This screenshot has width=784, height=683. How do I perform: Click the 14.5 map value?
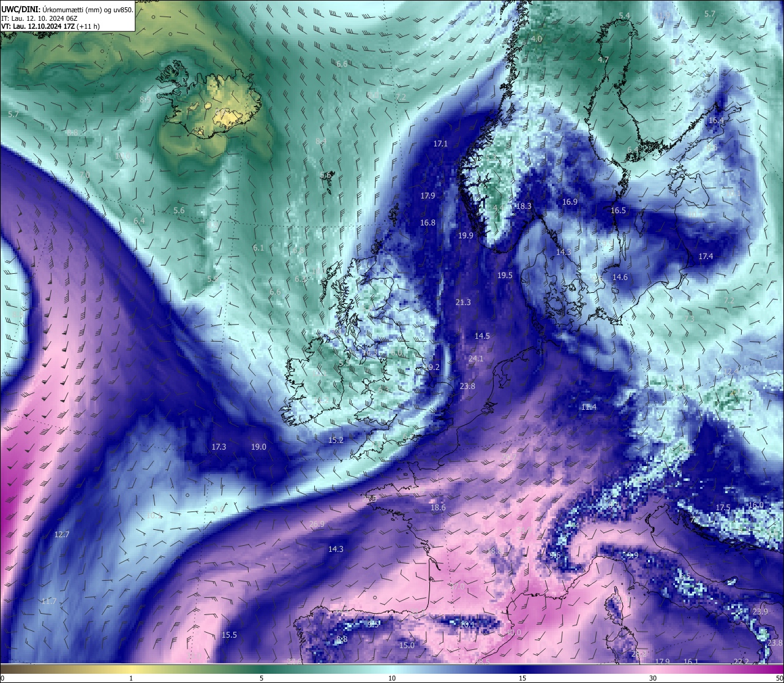(482, 336)
